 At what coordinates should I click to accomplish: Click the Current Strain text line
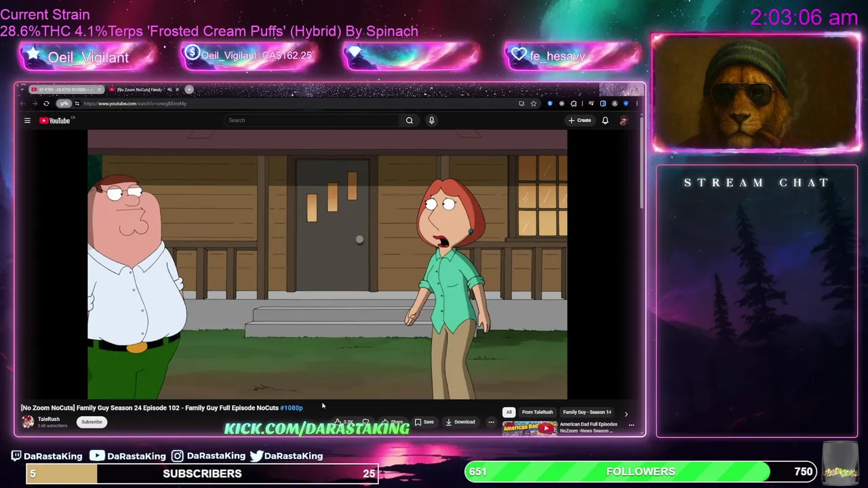(x=45, y=14)
